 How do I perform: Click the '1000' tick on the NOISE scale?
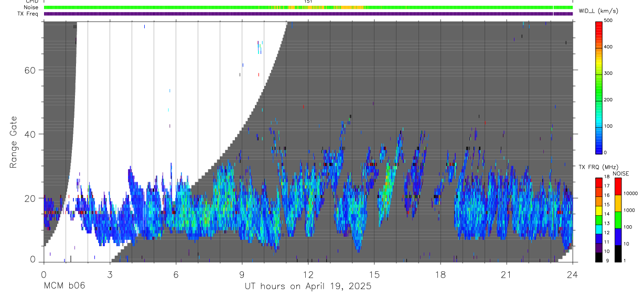tap(629, 210)
